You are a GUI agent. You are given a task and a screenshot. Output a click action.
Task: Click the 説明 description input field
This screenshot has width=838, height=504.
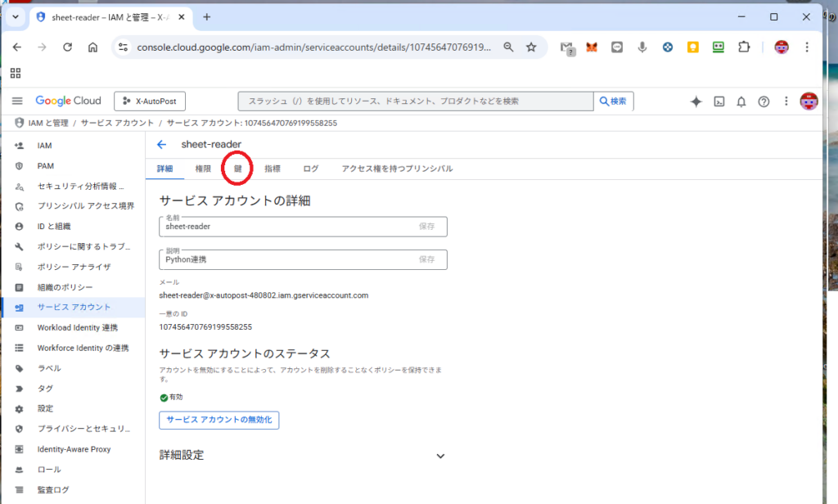286,259
